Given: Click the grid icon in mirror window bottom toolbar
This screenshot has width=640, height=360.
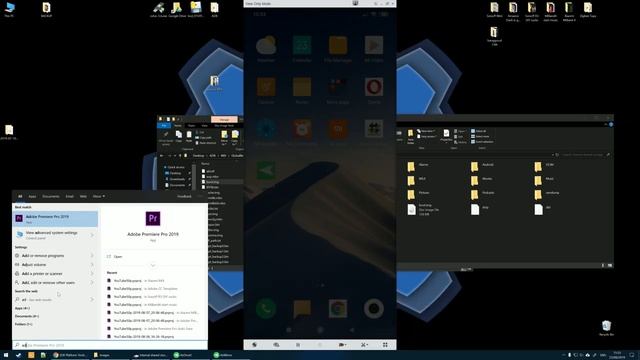Looking at the screenshot, I should pos(385,345).
